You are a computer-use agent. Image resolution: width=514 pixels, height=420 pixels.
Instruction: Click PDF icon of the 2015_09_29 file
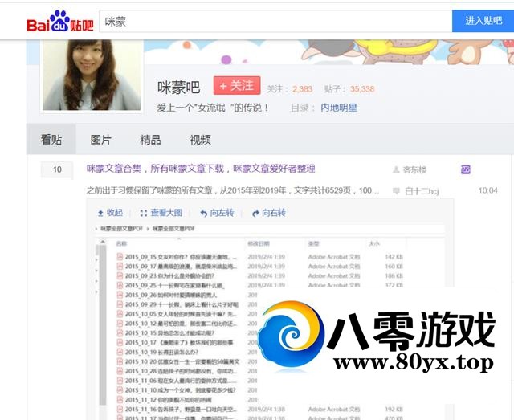point(120,304)
